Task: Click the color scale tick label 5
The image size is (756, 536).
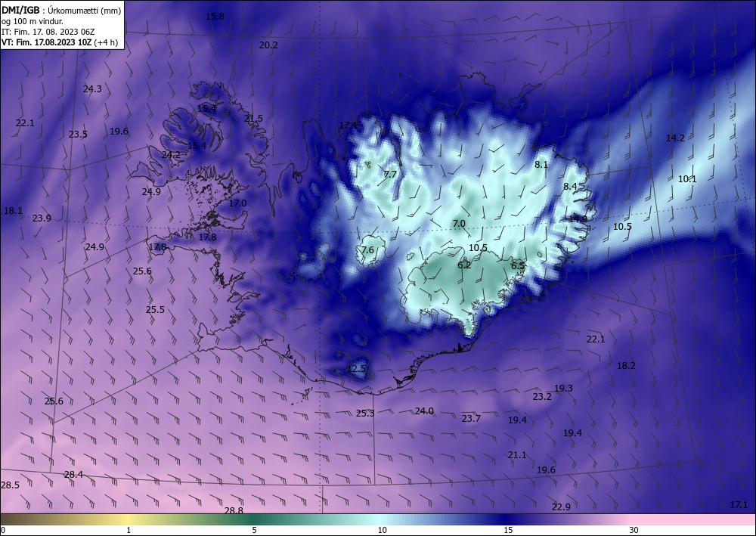Action: coord(254,530)
